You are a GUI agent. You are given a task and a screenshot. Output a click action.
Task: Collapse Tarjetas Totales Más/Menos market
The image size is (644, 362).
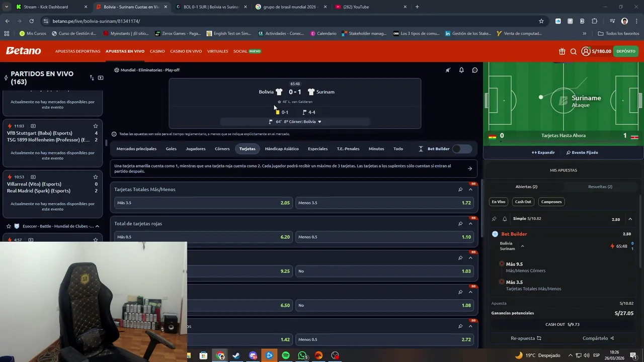coord(470,190)
